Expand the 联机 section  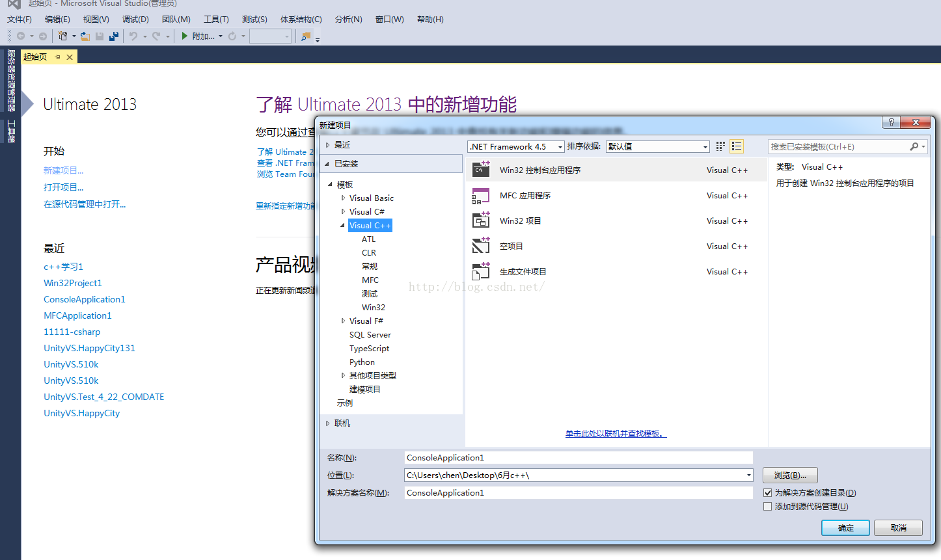click(x=327, y=423)
